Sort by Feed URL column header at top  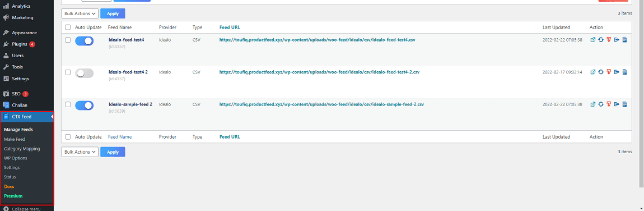[230, 27]
